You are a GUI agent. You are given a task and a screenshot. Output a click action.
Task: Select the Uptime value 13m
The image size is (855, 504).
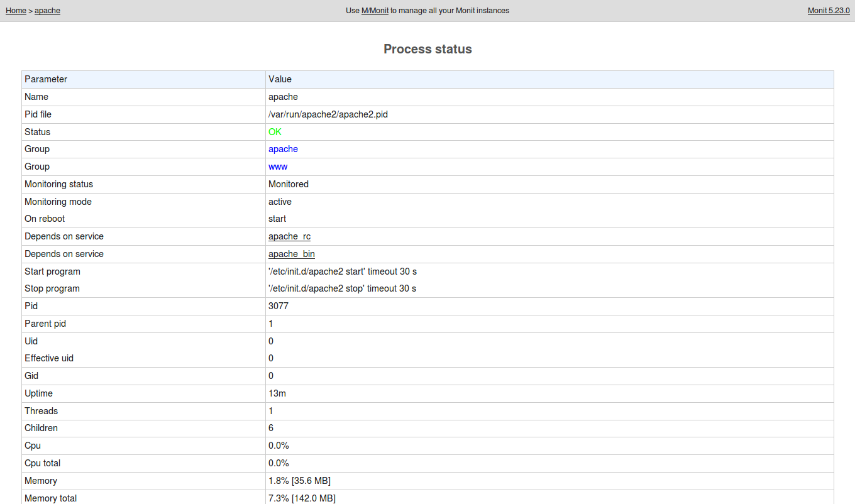coord(277,393)
